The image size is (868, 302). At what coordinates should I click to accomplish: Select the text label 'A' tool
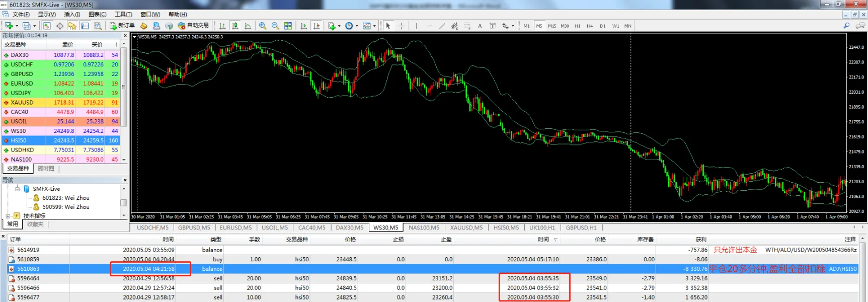click(x=480, y=26)
